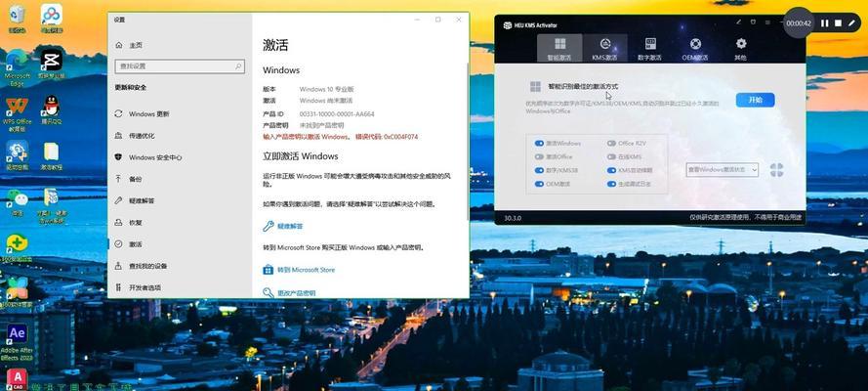Toggle the 激活Office switch
Viewport: 868px width, 391px height.
pos(539,156)
